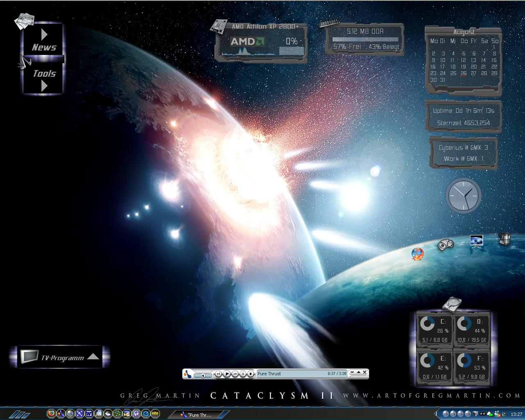525x420 pixels.
Task: Click the AMD logo in CPU widget
Action: pos(247,41)
